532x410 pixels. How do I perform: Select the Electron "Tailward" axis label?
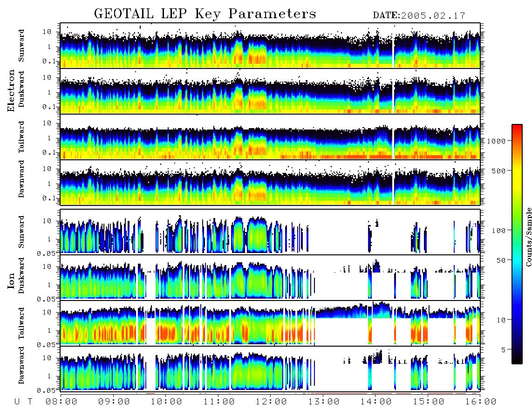point(21,137)
